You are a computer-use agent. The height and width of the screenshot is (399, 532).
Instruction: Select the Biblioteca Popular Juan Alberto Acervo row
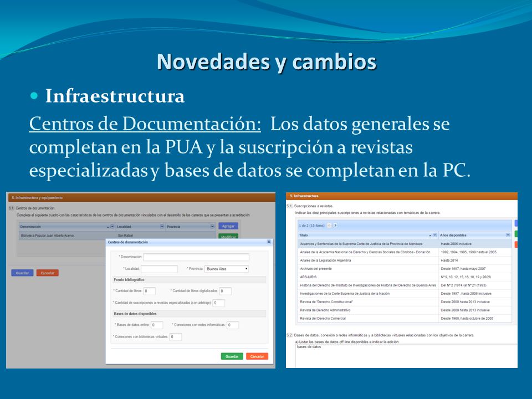[117, 236]
